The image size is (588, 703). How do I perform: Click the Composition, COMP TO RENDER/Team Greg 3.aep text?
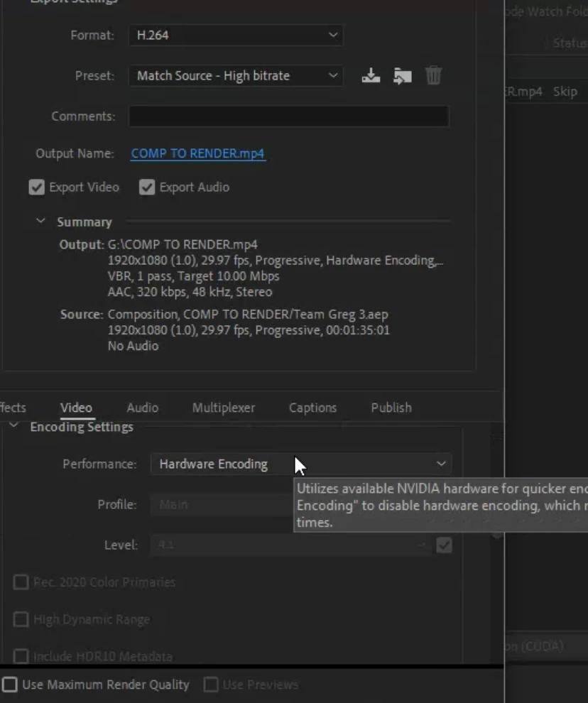248,315
